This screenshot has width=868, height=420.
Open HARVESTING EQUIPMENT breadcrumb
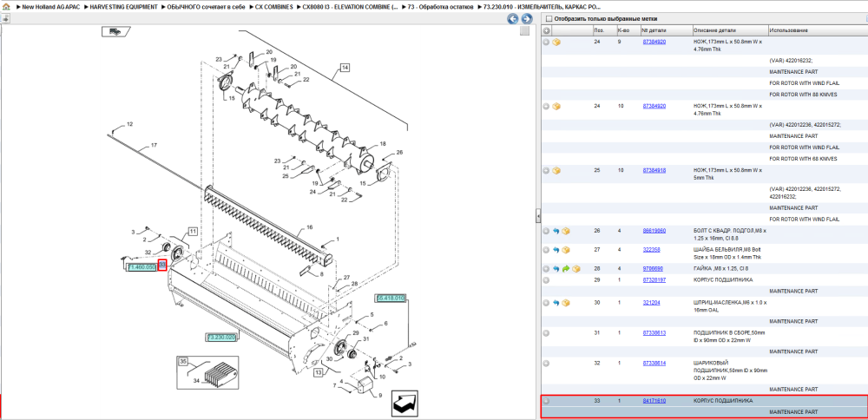[124, 7]
